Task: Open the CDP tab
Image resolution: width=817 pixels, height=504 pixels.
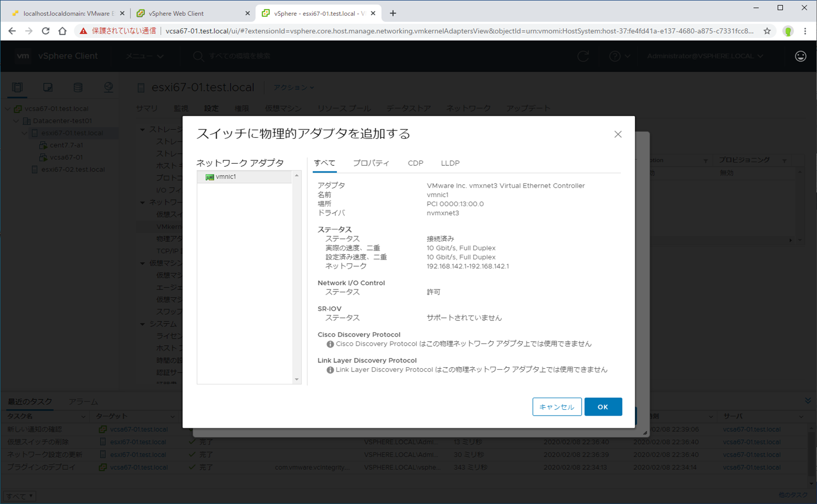Action: [x=415, y=163]
